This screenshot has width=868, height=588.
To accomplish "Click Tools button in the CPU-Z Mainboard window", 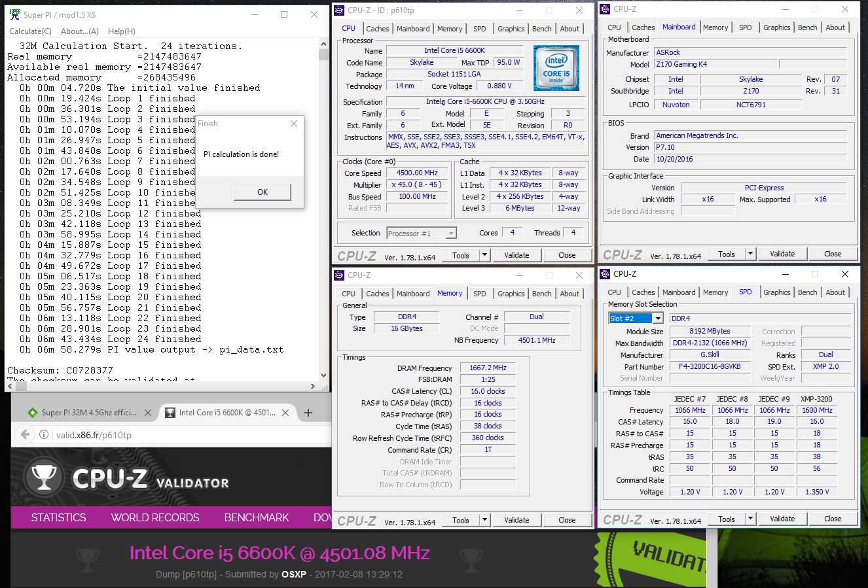I will point(727,254).
